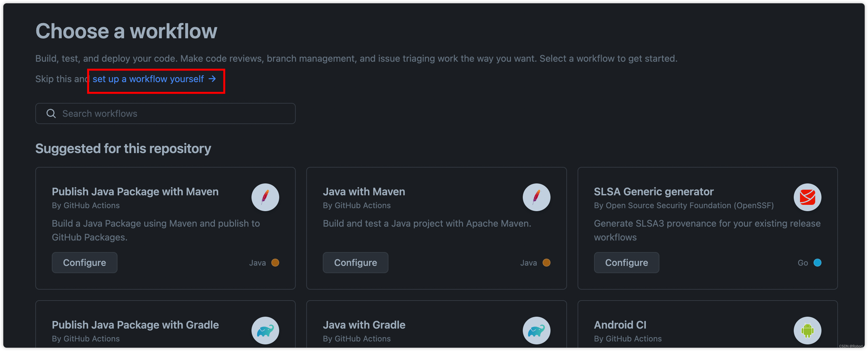868x351 pixels.
Task: Click the 'Suggested for this repository' heading
Action: click(x=123, y=148)
